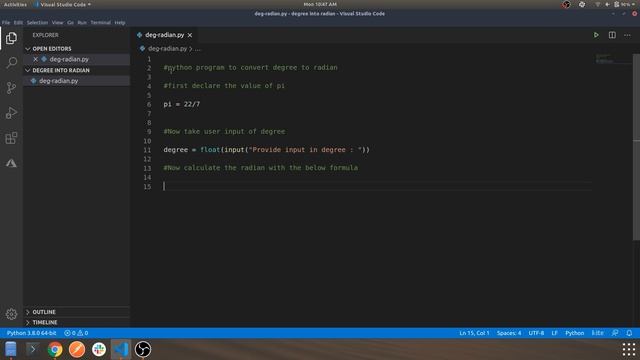
Task: Open Visual Studio Code app menu
Action: [62, 4]
